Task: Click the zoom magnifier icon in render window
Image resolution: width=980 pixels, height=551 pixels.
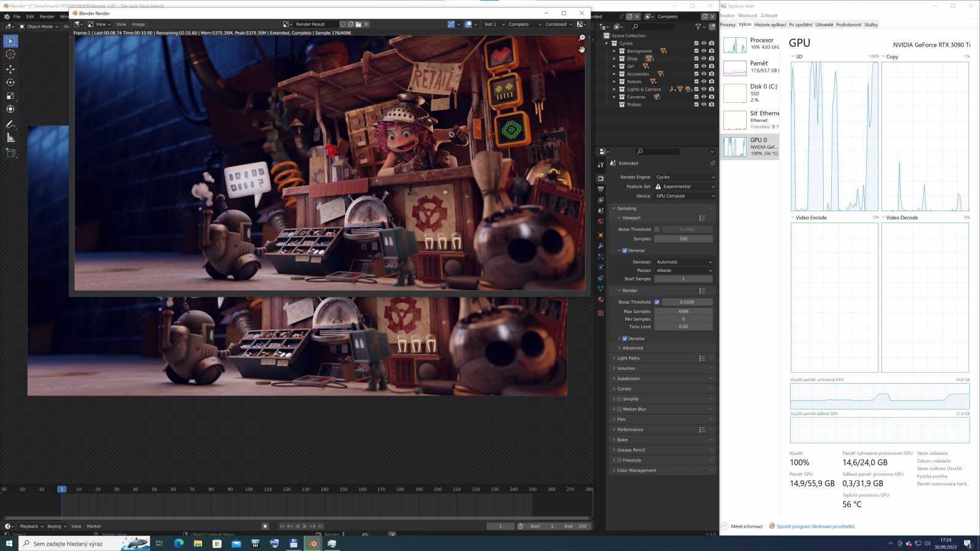Action: point(582,38)
